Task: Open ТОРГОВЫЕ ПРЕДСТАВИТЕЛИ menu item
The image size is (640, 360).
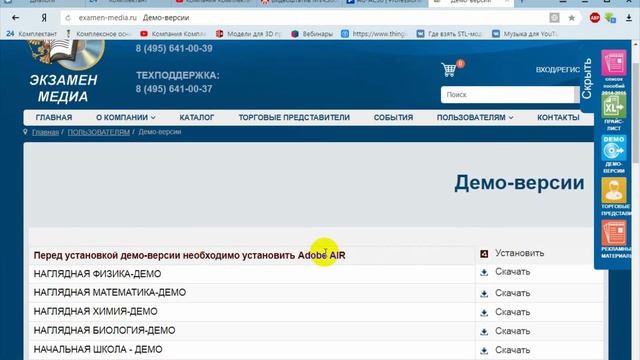Action: (294, 118)
